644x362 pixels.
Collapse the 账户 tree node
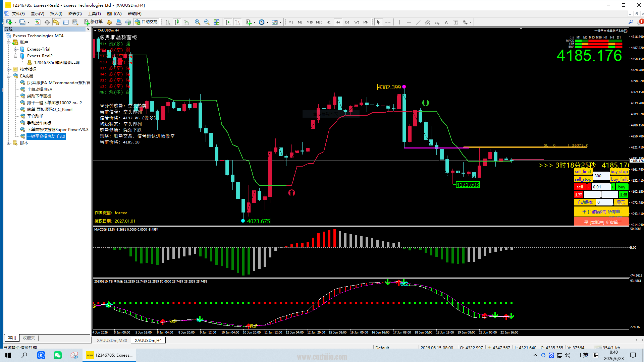9,43
